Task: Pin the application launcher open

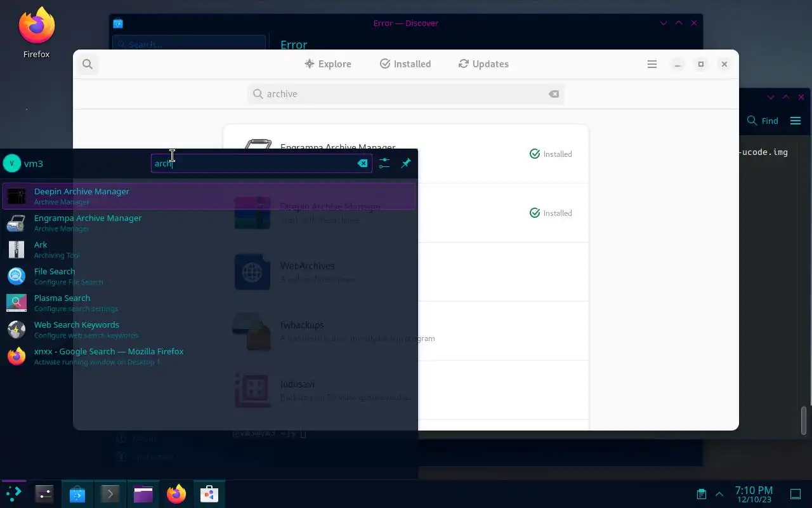Action: point(406,163)
